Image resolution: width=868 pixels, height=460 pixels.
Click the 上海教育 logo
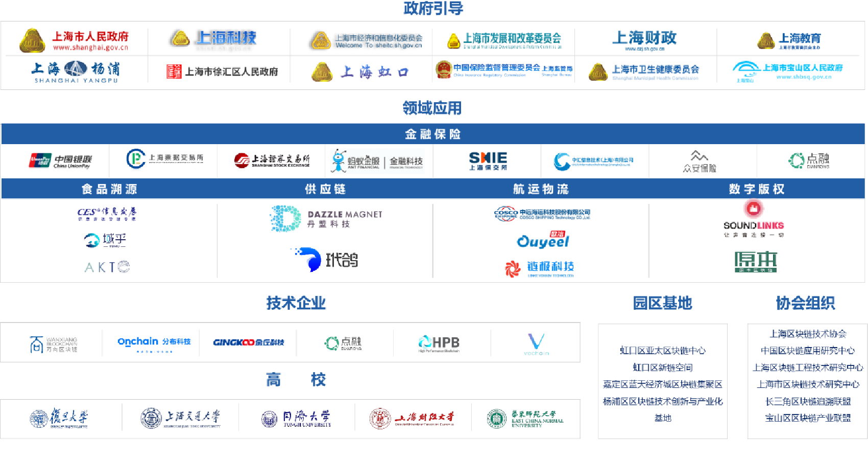(789, 40)
